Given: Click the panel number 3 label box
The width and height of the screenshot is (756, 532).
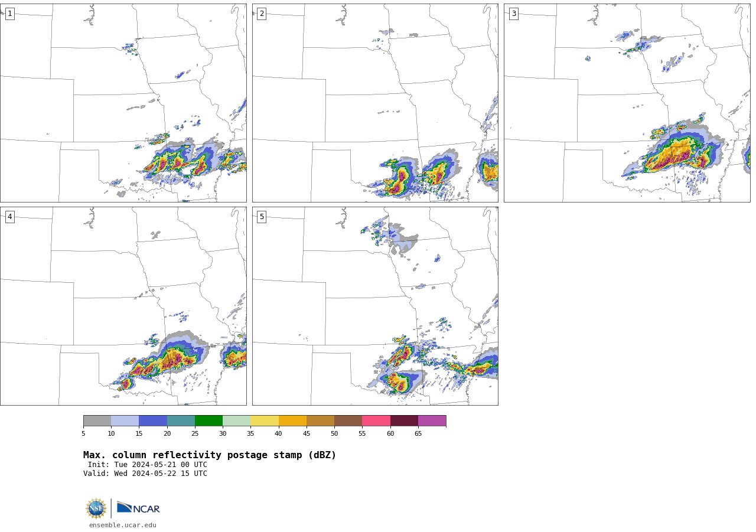Looking at the screenshot, I should 513,14.
